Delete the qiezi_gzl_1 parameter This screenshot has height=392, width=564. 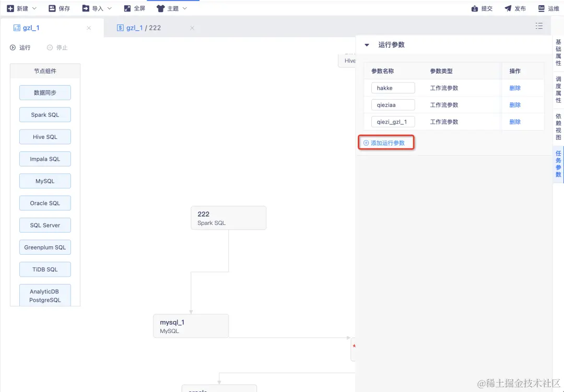(x=515, y=122)
